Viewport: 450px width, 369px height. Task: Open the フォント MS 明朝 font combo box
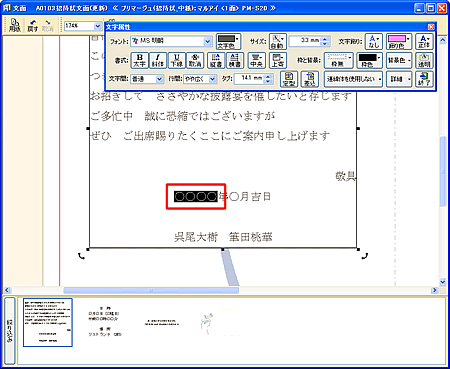click(x=172, y=41)
